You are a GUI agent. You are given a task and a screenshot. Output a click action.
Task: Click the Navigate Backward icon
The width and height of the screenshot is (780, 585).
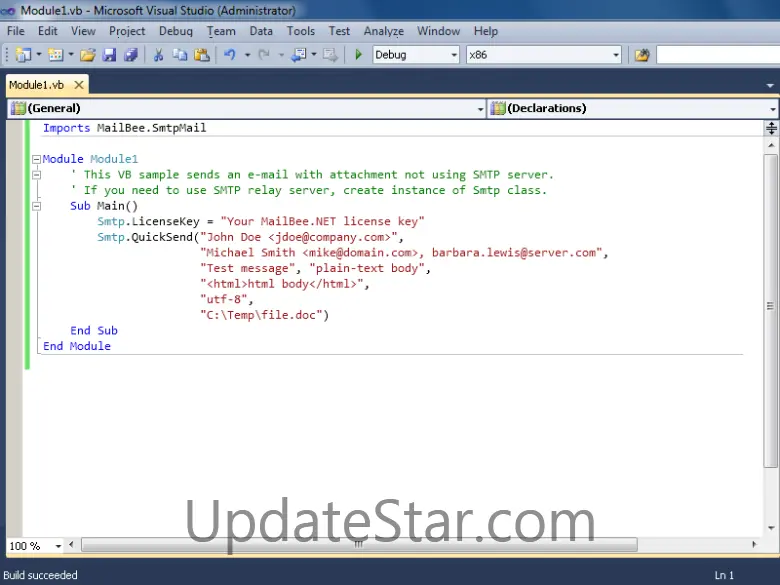[x=298, y=55]
